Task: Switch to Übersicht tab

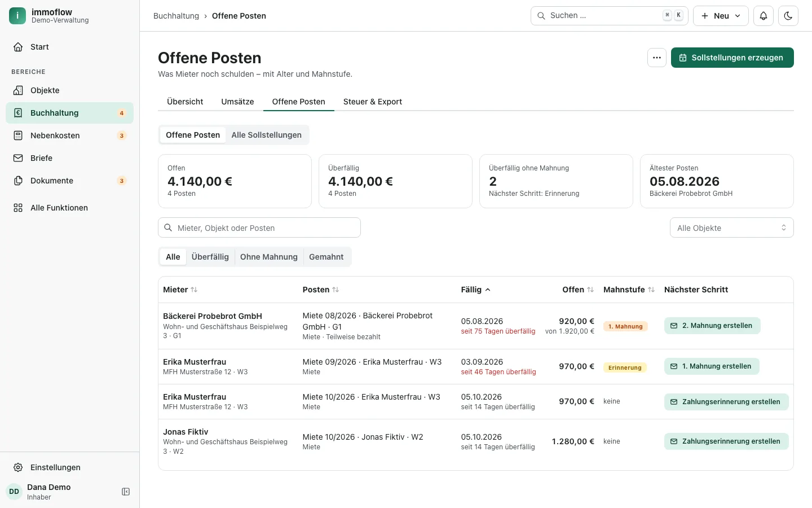Action: (x=185, y=102)
